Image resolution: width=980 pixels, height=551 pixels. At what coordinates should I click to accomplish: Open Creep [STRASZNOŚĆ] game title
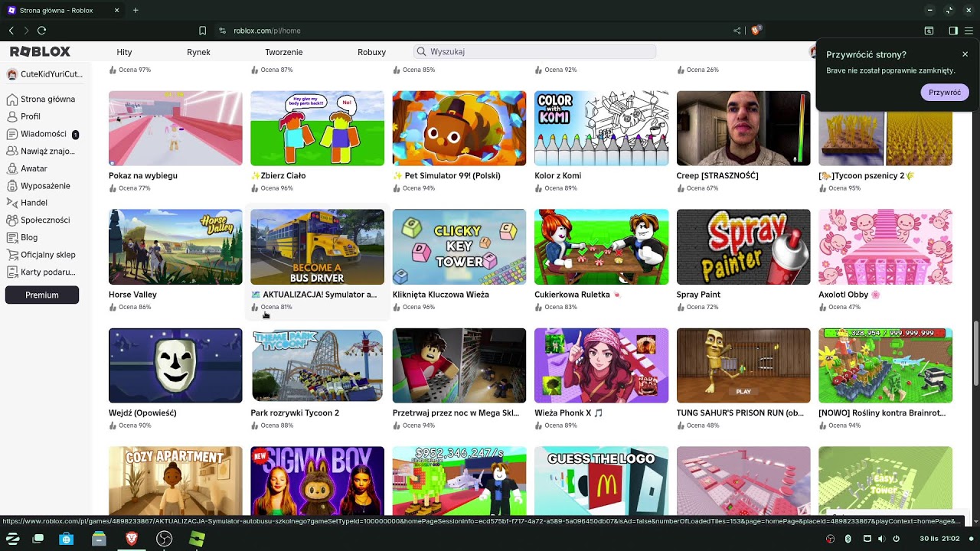(717, 175)
